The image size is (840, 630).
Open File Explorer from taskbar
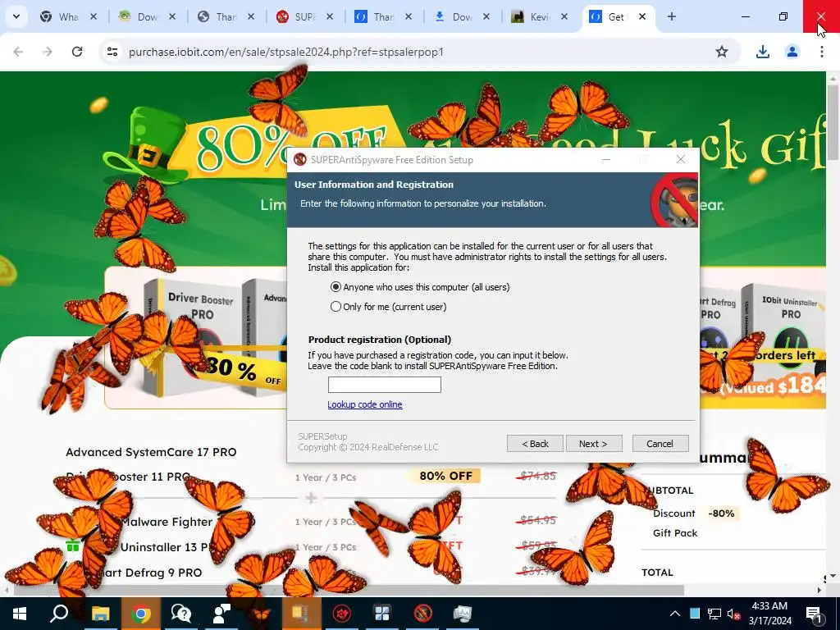coord(100,614)
